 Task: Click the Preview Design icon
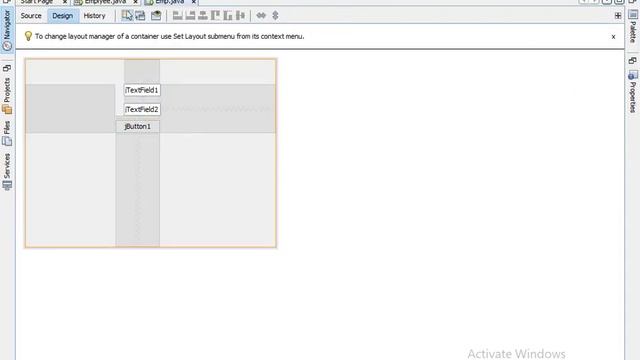(x=156, y=16)
